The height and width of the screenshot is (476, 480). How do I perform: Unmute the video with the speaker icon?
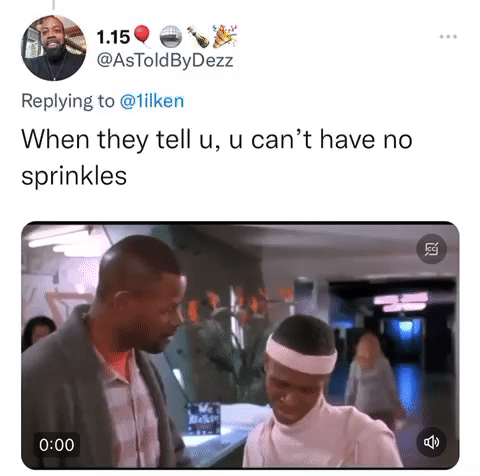[431, 442]
